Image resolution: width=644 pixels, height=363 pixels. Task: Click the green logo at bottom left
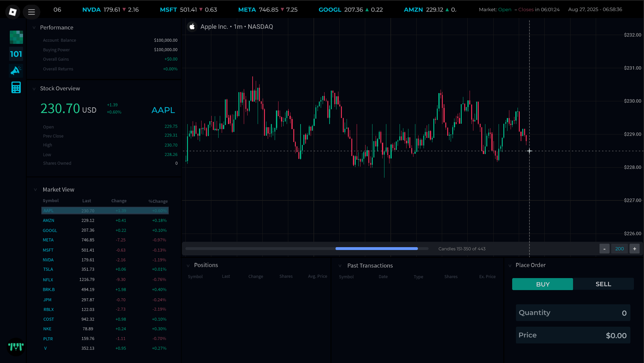click(16, 347)
